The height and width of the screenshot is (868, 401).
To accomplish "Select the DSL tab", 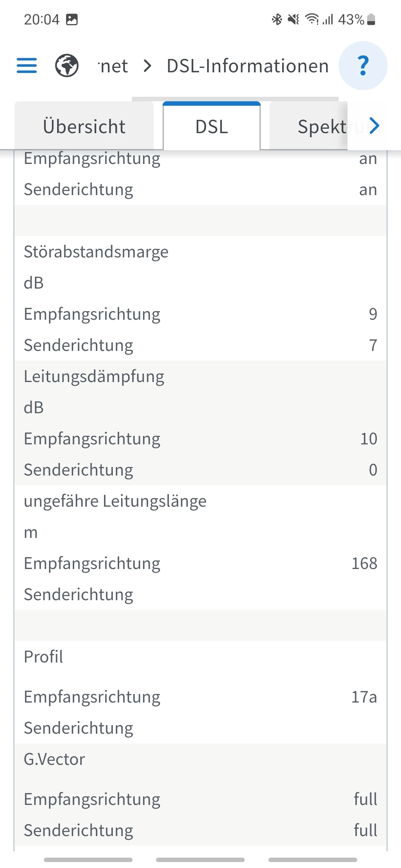I will (x=212, y=126).
